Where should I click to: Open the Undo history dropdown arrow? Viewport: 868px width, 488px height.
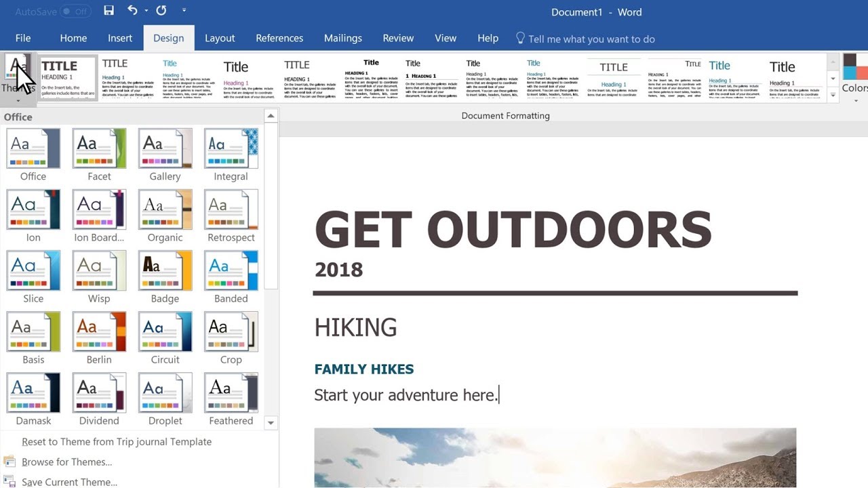coord(146,11)
